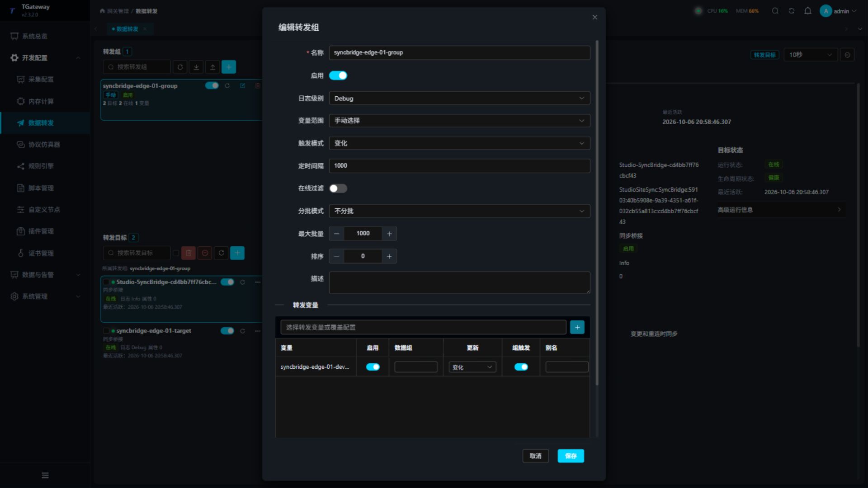Click the add forwarding variable plus icon

coord(577,327)
